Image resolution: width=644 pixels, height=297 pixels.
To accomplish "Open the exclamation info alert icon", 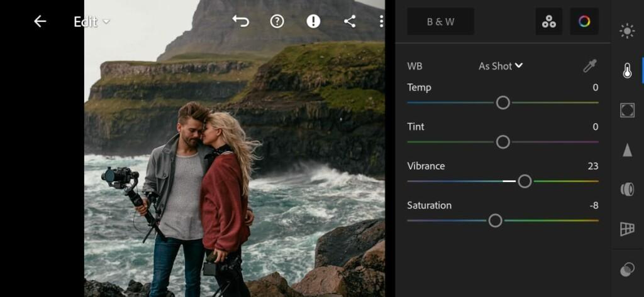I will coord(313,21).
